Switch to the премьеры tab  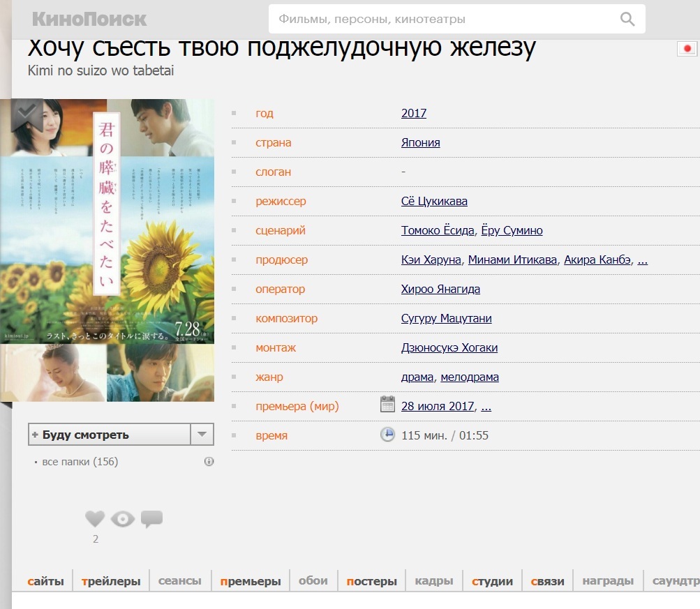(251, 581)
